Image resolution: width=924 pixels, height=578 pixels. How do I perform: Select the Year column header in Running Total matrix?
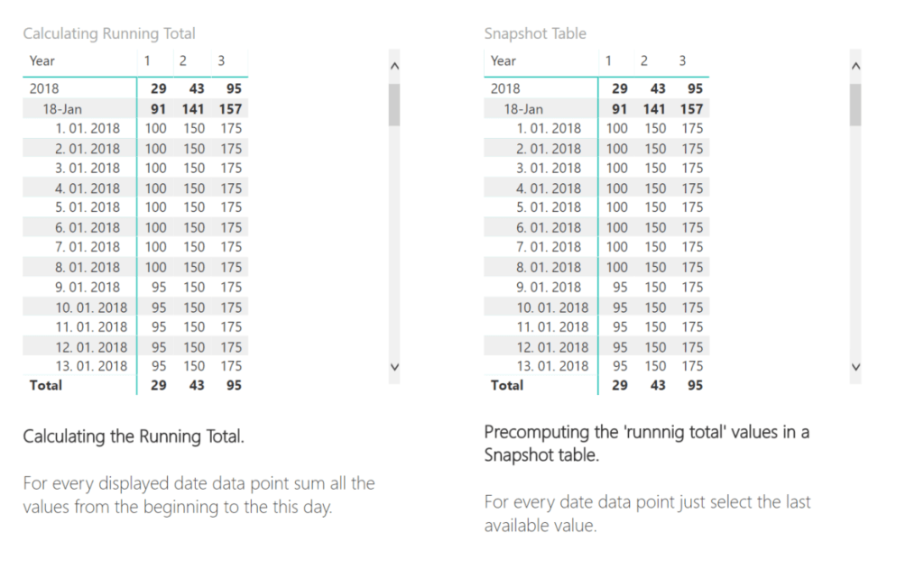click(x=42, y=60)
